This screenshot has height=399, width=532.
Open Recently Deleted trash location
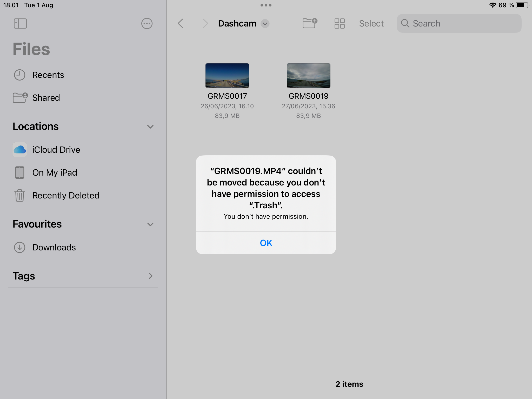[x=66, y=195]
